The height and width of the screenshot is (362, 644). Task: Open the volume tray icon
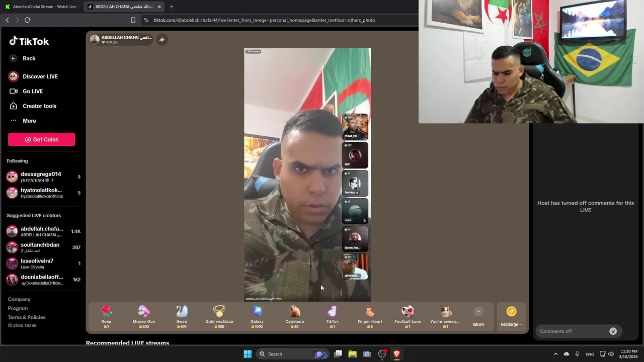611,354
